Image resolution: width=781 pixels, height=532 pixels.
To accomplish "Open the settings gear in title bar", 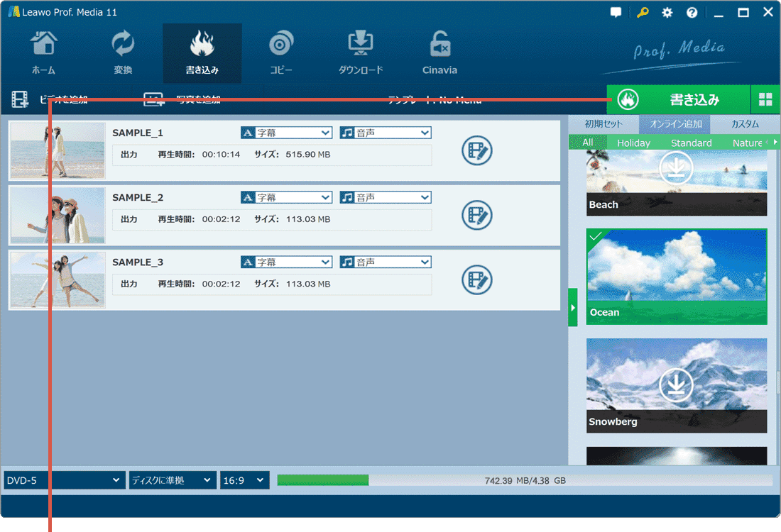I will coord(667,13).
